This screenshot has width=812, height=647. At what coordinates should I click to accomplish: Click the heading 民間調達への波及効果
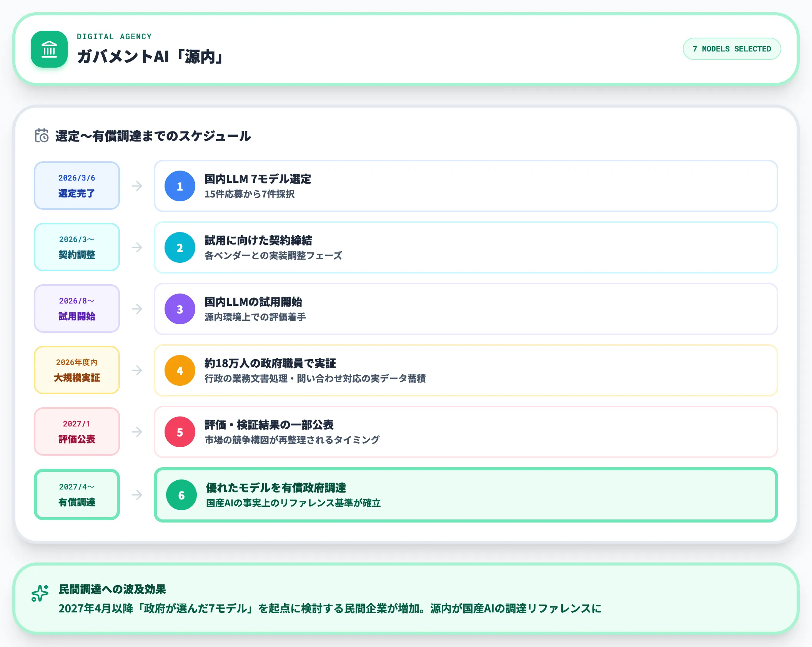[x=112, y=589]
